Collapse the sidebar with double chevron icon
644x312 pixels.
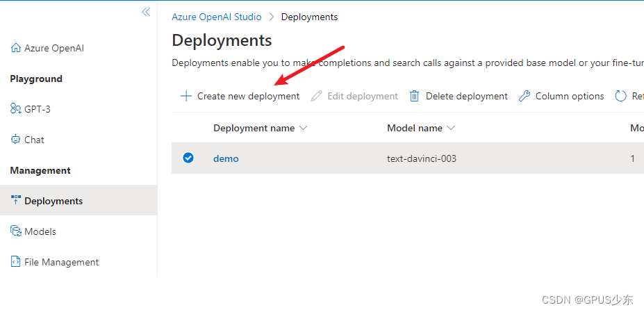(146, 12)
